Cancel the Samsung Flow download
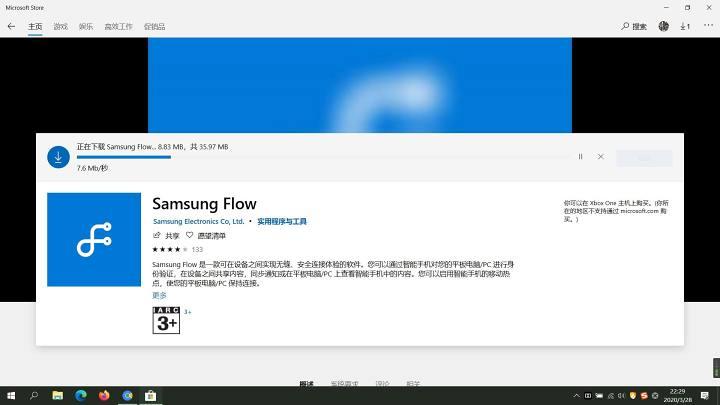 (x=601, y=157)
